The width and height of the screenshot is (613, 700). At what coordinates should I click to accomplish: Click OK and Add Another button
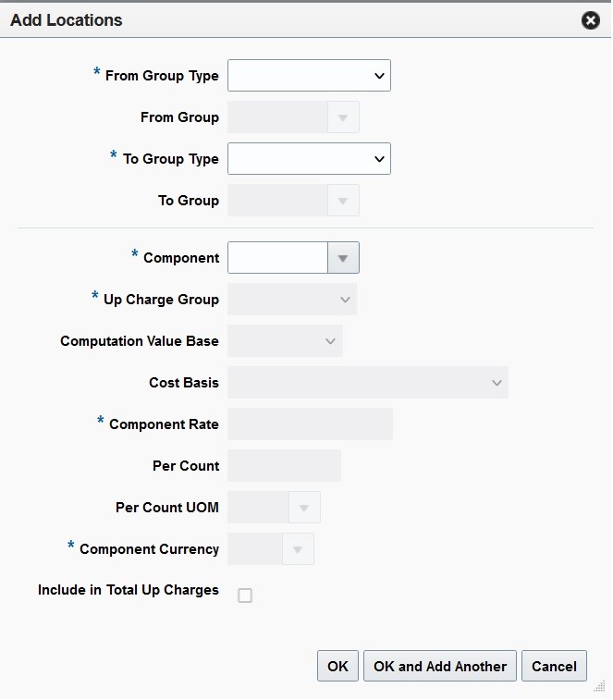click(x=440, y=666)
